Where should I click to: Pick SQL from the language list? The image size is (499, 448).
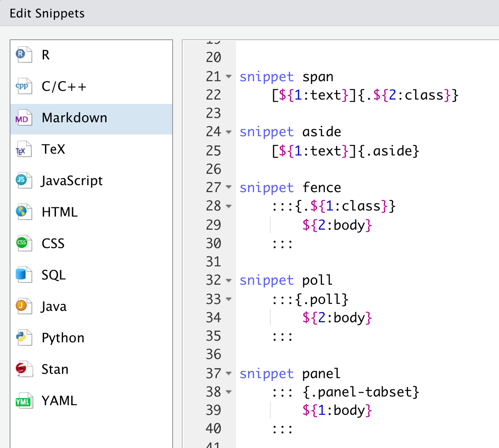point(91,275)
